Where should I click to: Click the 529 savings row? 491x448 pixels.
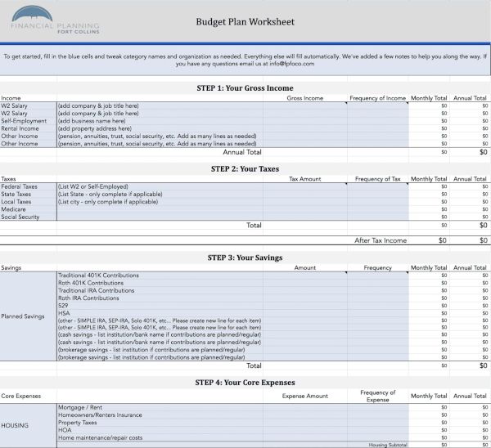click(x=160, y=306)
